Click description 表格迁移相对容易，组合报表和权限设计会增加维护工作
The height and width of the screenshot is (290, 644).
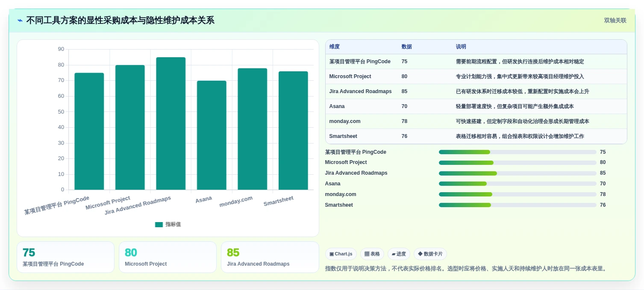click(520, 136)
